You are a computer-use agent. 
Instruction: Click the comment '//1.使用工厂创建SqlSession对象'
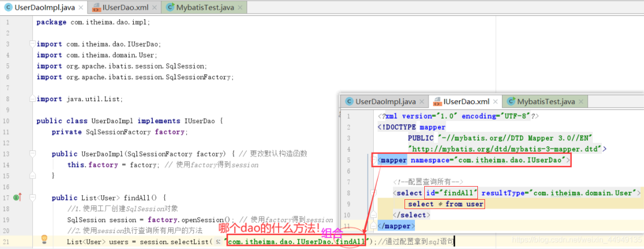(x=123, y=209)
